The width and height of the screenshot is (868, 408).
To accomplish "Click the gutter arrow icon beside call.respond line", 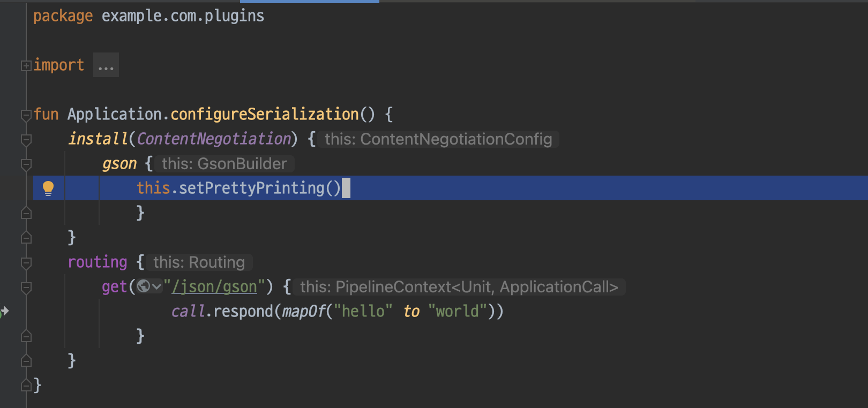I will point(4,311).
